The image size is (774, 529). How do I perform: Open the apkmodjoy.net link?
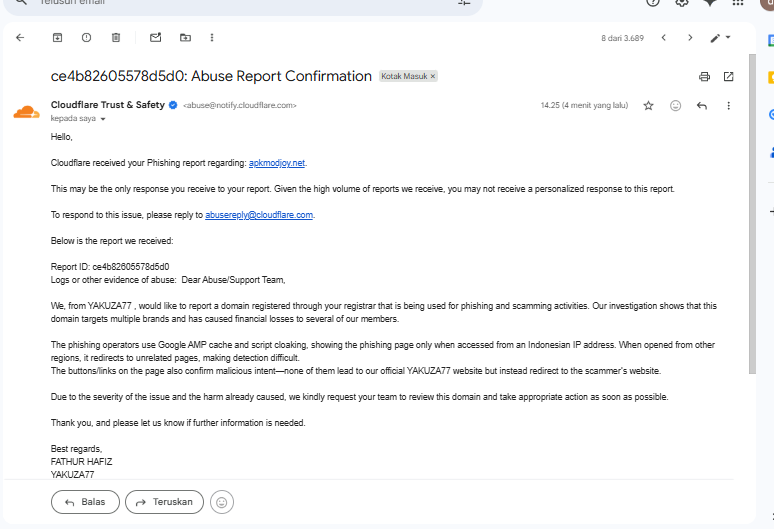pos(276,163)
